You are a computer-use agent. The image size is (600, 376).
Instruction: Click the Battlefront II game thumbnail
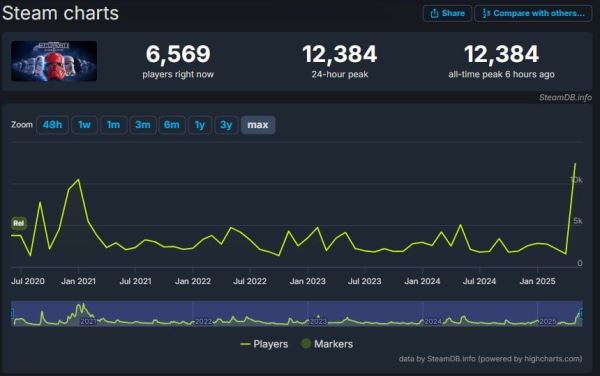tap(54, 61)
